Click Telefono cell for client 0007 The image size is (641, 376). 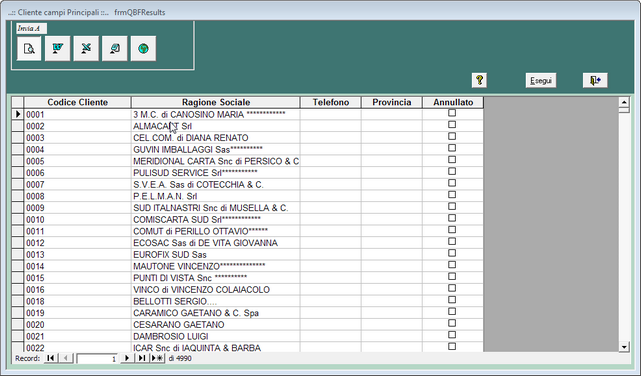(331, 185)
